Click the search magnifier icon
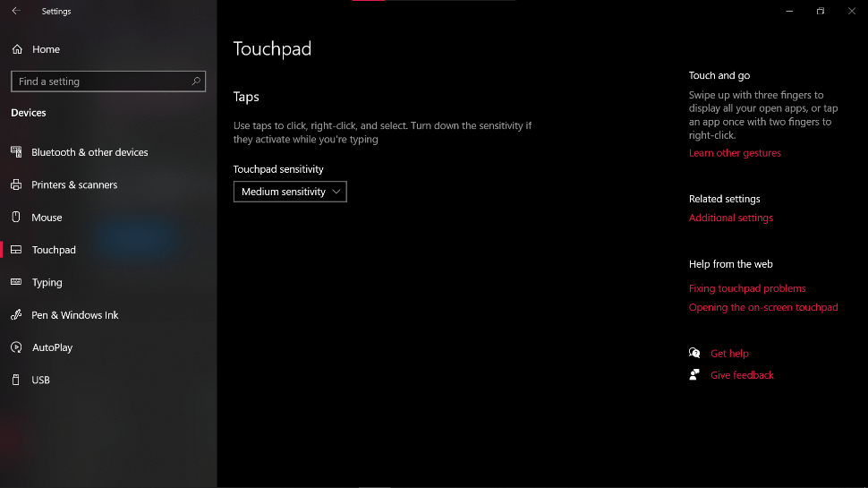 pyautogui.click(x=196, y=81)
